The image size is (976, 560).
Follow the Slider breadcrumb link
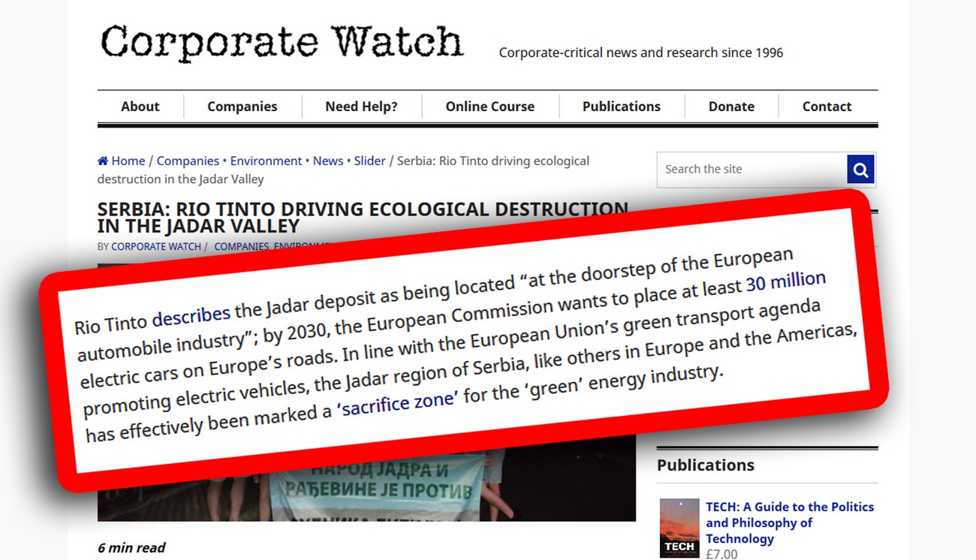[x=369, y=161]
